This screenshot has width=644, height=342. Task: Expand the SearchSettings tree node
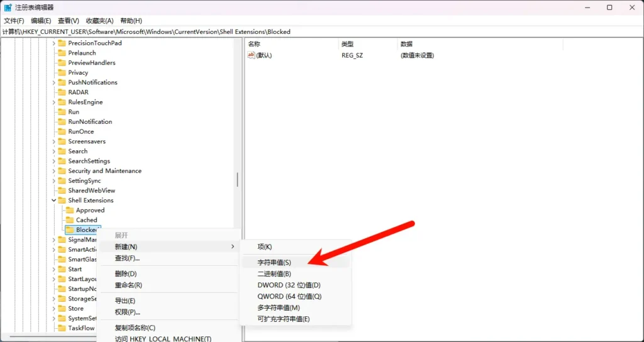pos(54,162)
